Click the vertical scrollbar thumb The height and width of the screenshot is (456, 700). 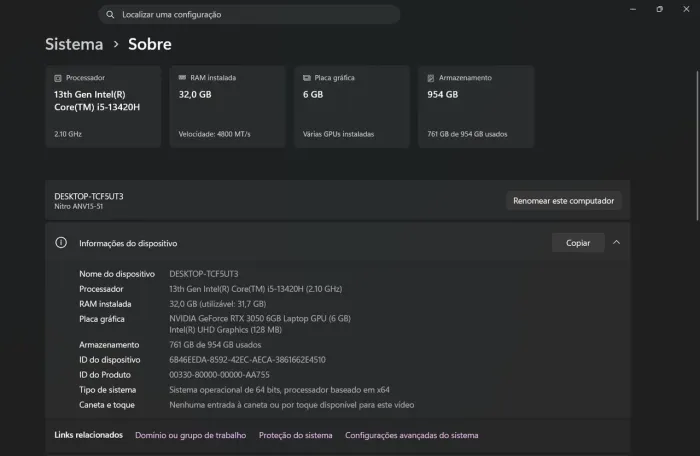coord(697,145)
